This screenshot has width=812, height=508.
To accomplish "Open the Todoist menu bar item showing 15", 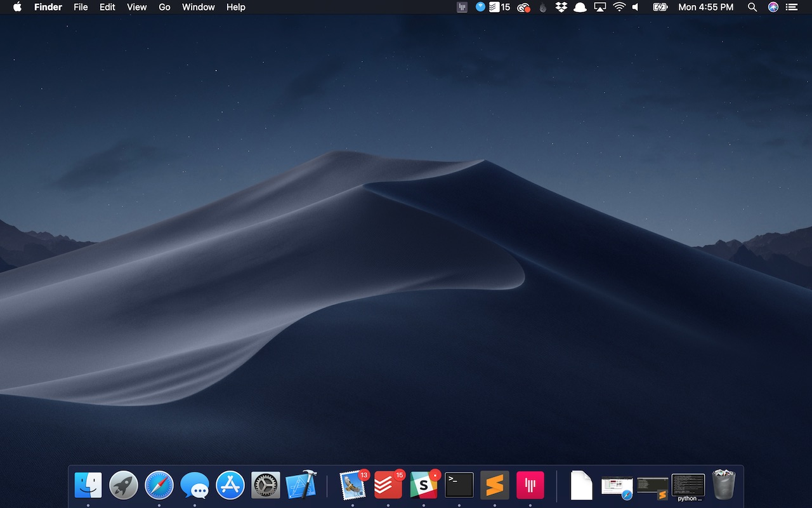I will click(x=499, y=7).
